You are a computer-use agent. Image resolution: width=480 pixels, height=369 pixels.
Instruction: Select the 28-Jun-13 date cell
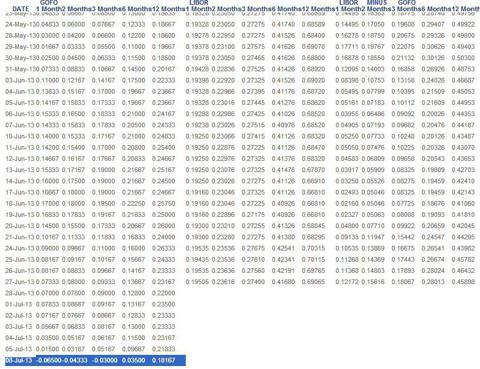[x=20, y=293]
